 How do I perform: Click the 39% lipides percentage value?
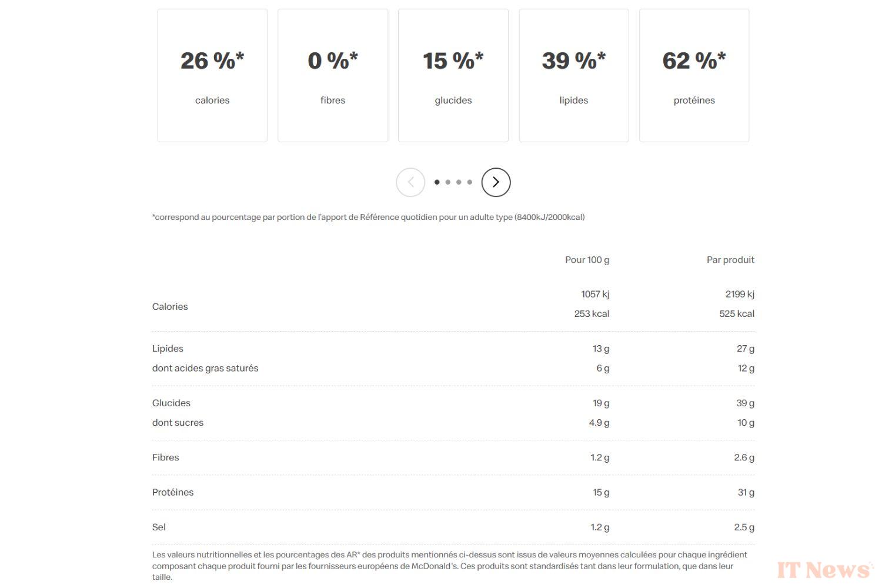[573, 59]
